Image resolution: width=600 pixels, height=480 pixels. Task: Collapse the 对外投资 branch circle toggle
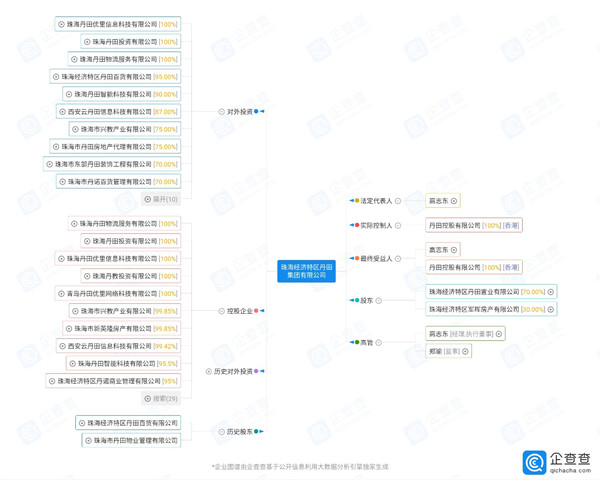pos(221,112)
